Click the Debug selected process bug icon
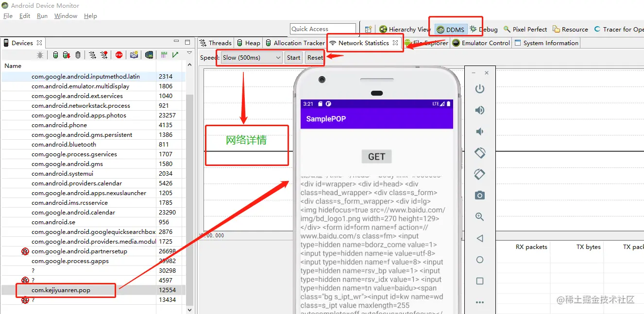 click(40, 55)
